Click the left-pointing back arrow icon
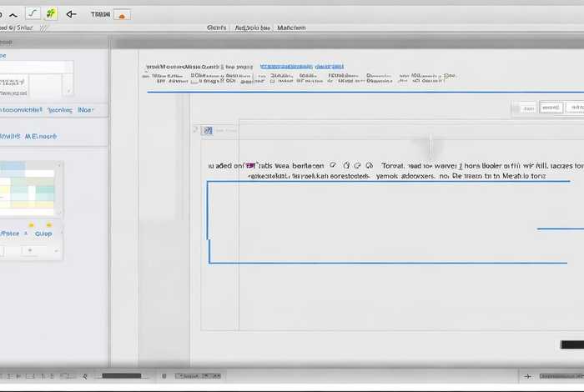 72,14
